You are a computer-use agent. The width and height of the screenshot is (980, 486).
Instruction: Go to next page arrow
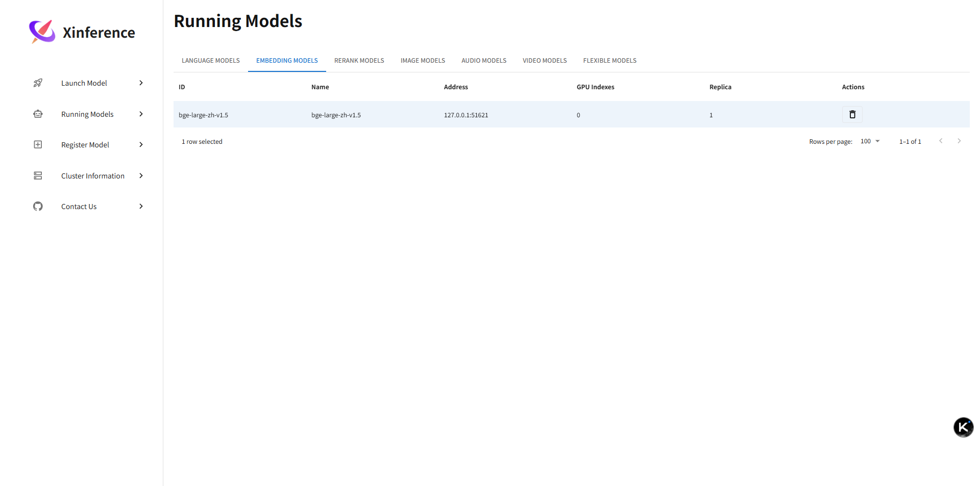coord(959,141)
